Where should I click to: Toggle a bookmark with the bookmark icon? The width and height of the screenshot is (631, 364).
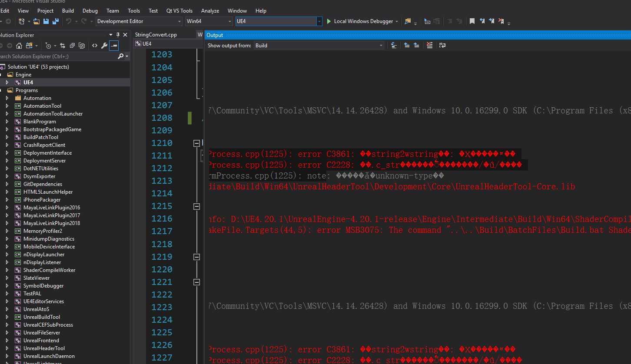point(472,21)
